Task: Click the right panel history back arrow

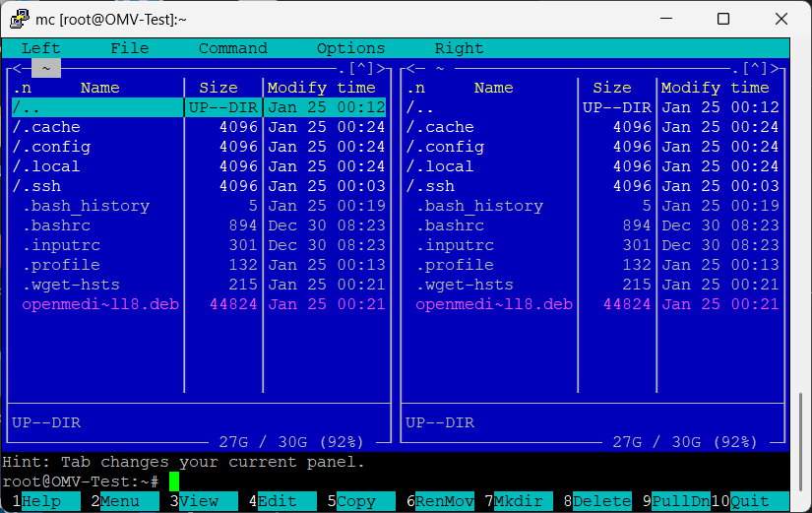Action: point(411,68)
